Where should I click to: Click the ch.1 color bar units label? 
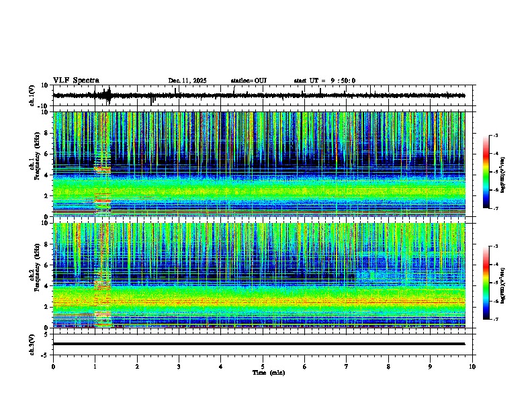[x=503, y=175]
